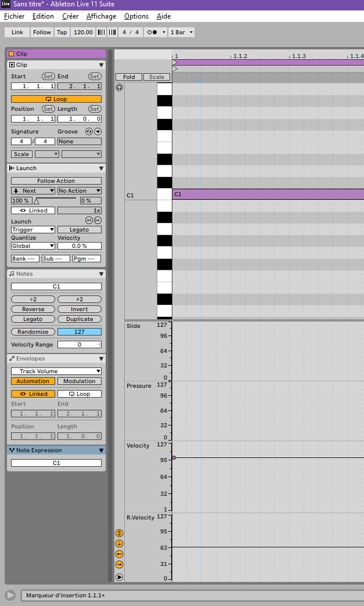Viewport: 364px width, 606px height.
Task: Click the Phase Nudge Down icon
Action: click(101, 32)
